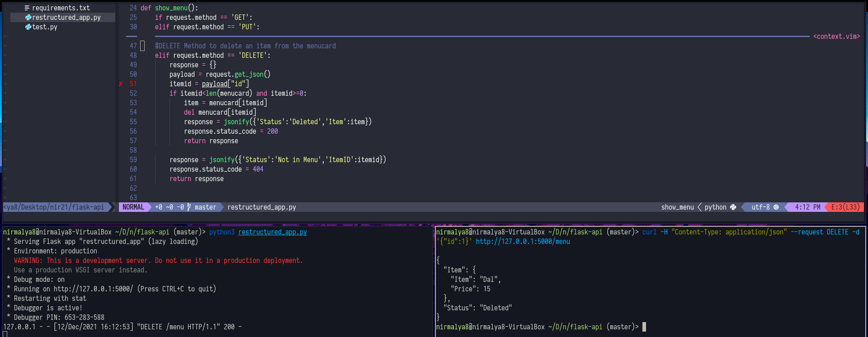Click the Python icon beside test.py in file tree
The height and width of the screenshot is (337, 868).
[x=28, y=27]
